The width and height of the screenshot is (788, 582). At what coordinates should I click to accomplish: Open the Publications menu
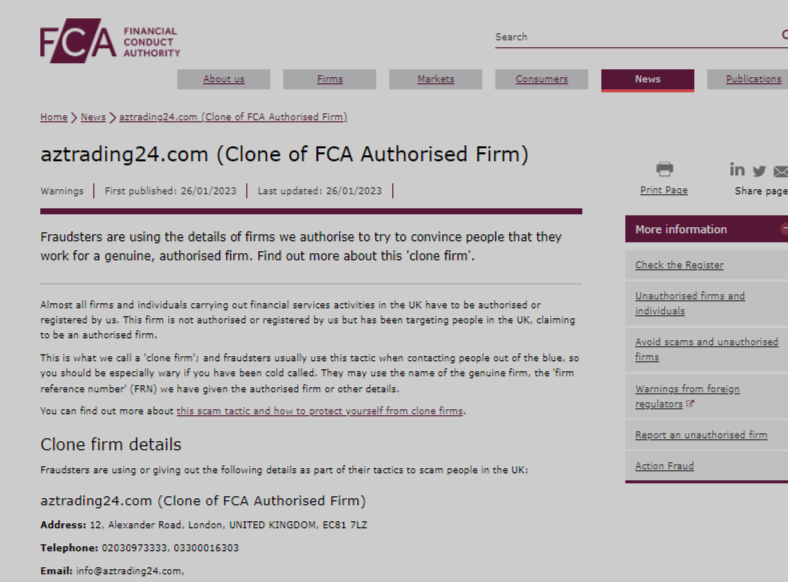(753, 79)
